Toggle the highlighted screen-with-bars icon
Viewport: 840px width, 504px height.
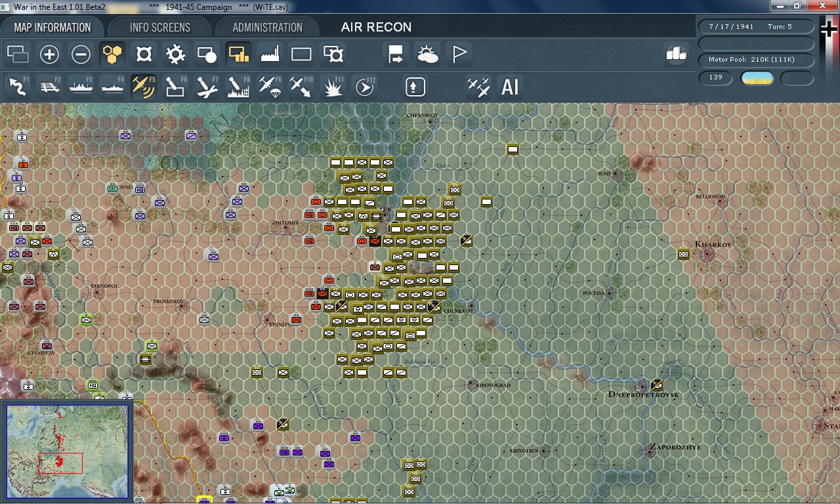point(238,54)
